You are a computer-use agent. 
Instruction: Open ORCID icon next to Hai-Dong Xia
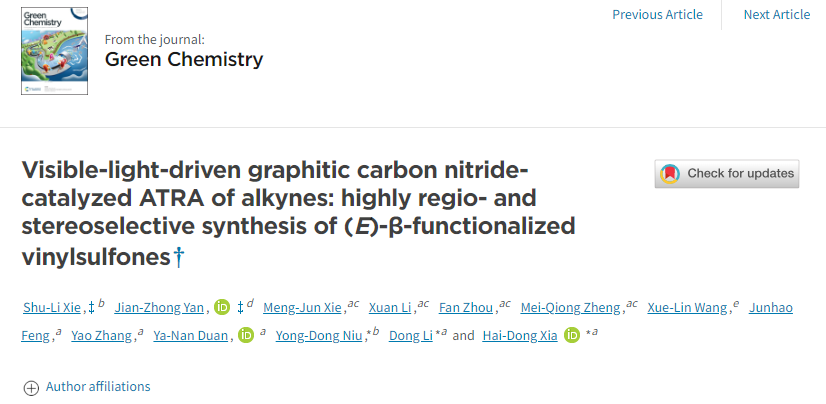pyautogui.click(x=572, y=335)
